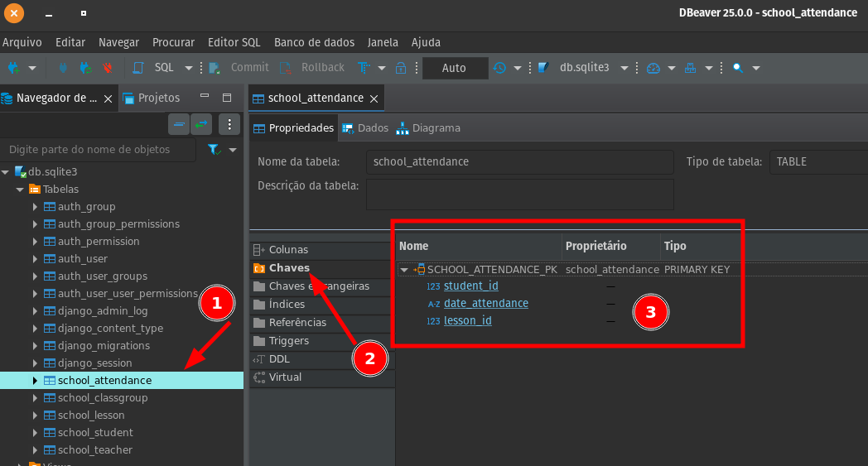The image size is (868, 466).
Task: Click the red disconnect plug icon
Action: (x=108, y=68)
